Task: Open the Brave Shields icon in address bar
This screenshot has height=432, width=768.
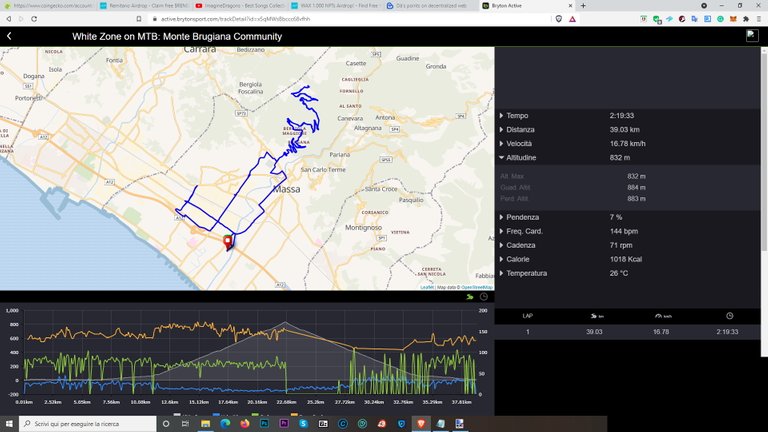Action: (x=558, y=18)
